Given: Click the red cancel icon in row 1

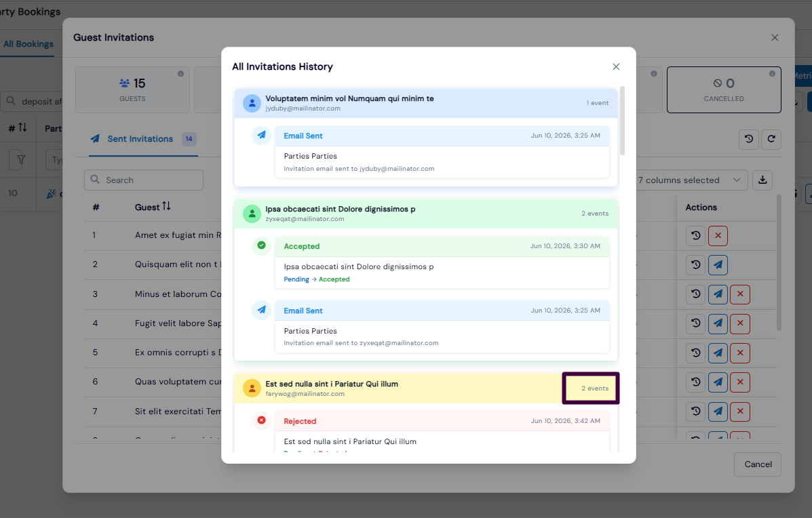Looking at the screenshot, I should (x=718, y=235).
